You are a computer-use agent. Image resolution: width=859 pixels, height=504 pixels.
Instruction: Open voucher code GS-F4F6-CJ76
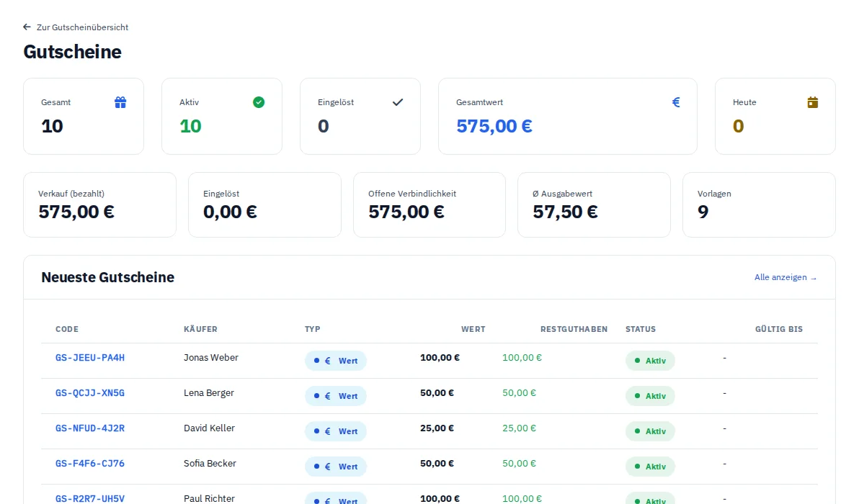(x=90, y=464)
